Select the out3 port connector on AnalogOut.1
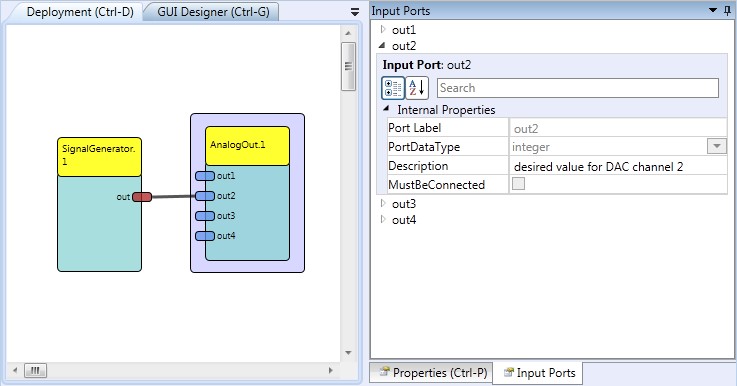Image resolution: width=737 pixels, height=386 pixels. click(x=205, y=216)
